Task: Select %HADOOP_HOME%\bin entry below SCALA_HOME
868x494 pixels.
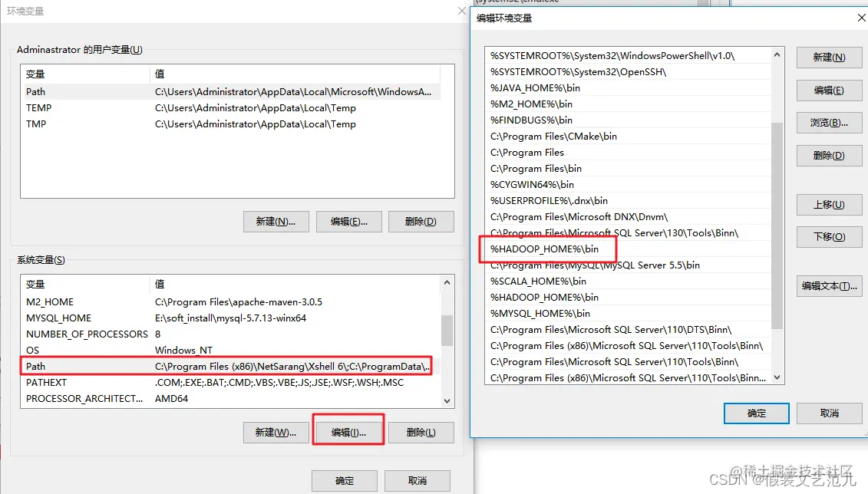Action: coord(628,297)
